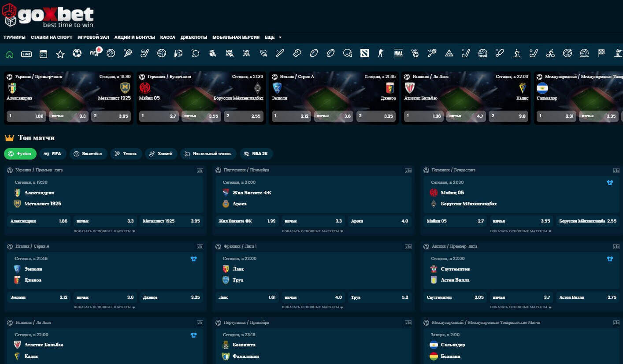
Task: Expand main markets under Ланс vs Труа
Action: pos(313,307)
